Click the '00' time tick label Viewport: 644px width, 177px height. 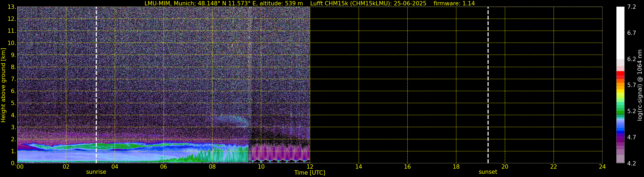(20, 167)
